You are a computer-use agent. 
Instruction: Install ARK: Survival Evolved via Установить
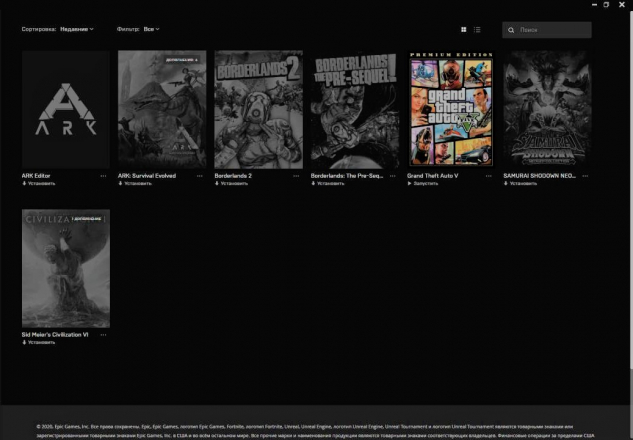click(135, 183)
